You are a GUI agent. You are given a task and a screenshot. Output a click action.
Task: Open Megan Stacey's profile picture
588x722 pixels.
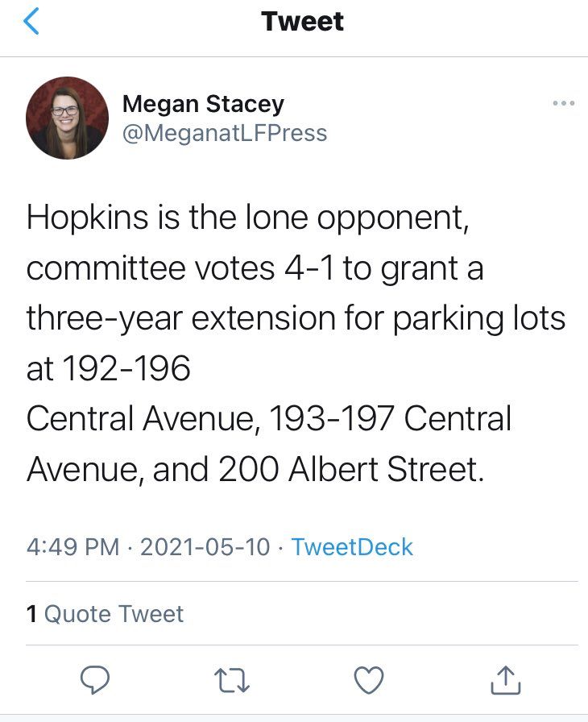[68, 118]
